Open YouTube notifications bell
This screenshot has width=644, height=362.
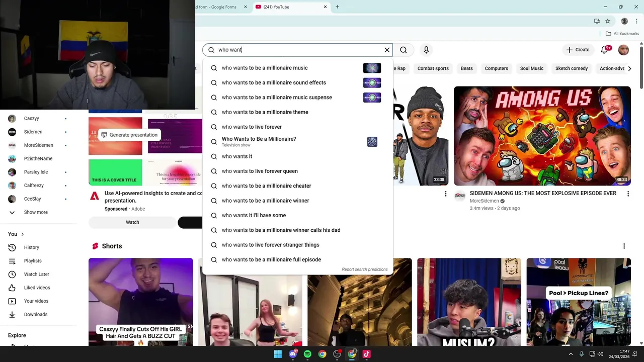click(605, 50)
